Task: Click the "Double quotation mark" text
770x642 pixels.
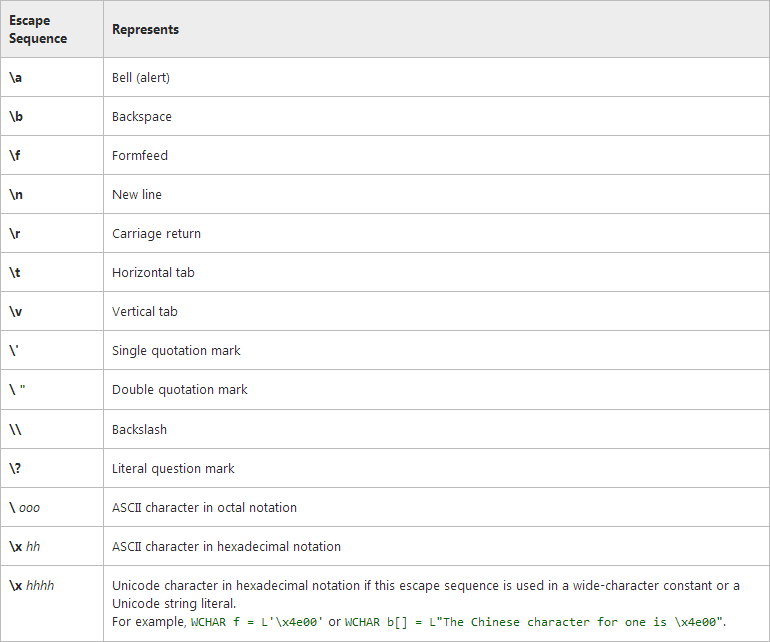Action: 180,389
